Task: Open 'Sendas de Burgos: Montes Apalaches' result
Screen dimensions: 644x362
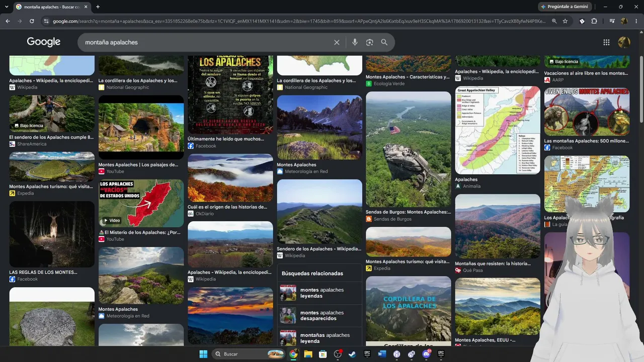Action: (x=408, y=212)
